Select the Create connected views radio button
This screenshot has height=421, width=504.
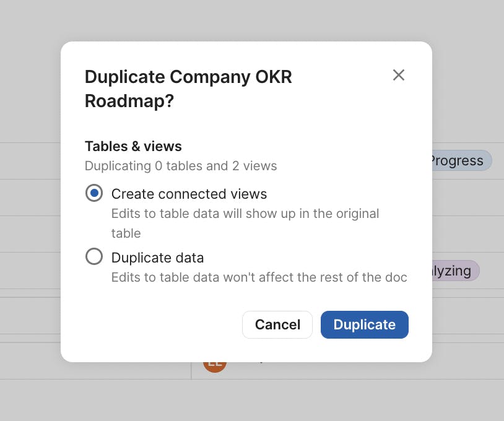pyautogui.click(x=94, y=193)
